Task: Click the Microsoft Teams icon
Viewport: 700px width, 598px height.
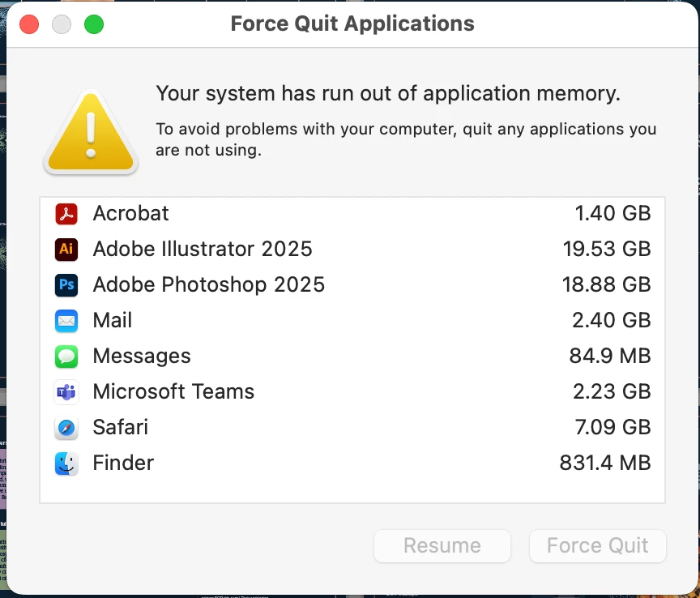Action: pyautogui.click(x=66, y=392)
